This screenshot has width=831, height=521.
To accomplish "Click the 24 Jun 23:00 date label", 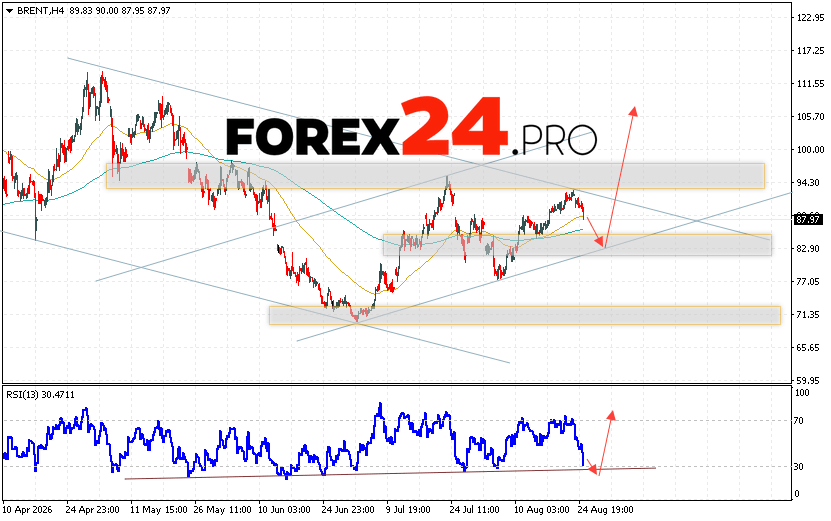I will point(348,510).
